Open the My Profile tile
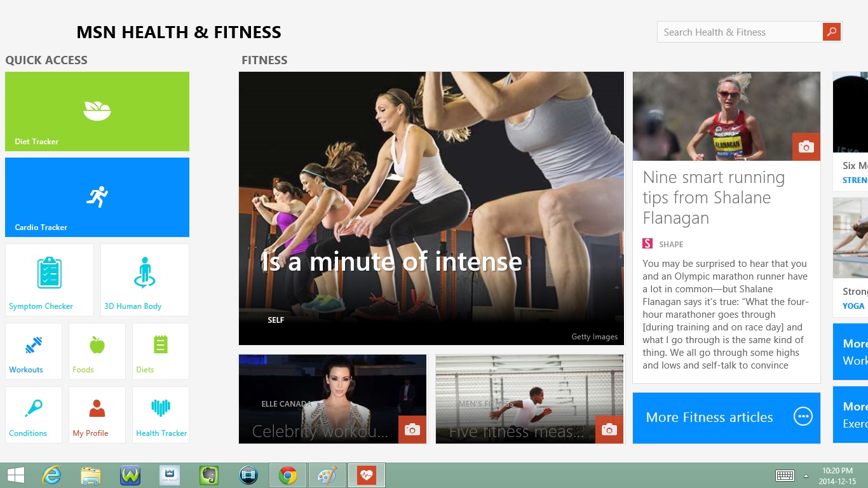The width and height of the screenshot is (868, 488). [x=97, y=415]
